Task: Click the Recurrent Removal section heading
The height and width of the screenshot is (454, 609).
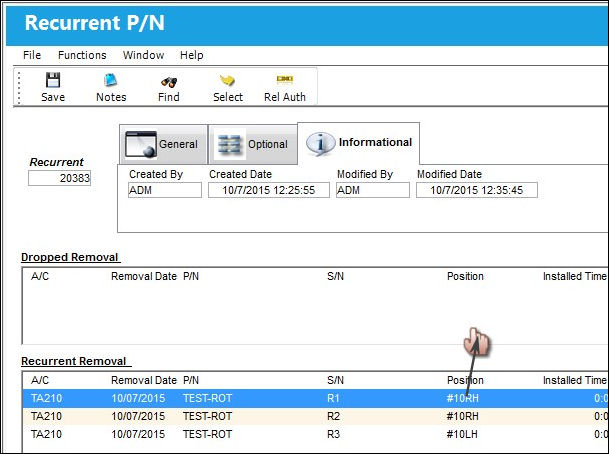Action: click(74, 361)
